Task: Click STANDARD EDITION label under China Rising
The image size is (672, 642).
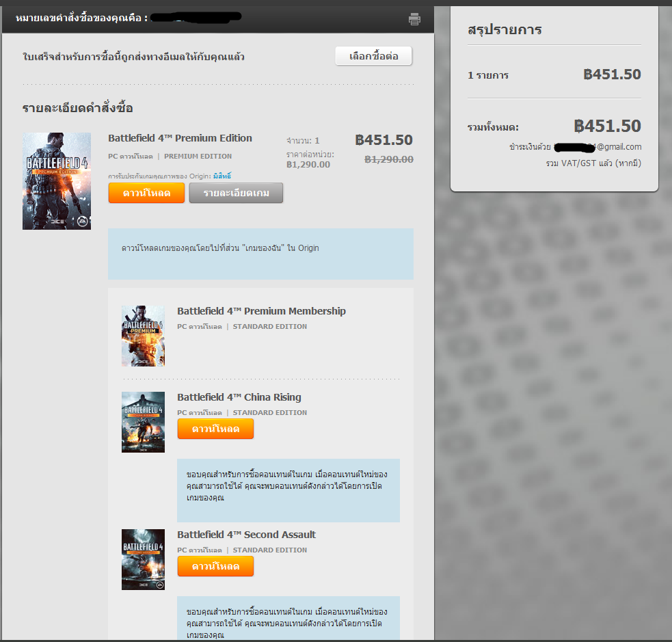Action: coord(270,413)
